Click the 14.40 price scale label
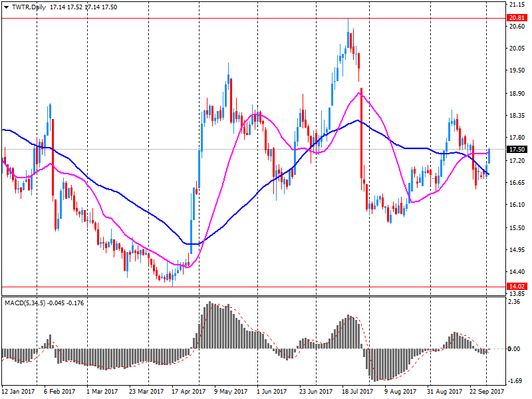The width and height of the screenshot is (532, 399). (517, 271)
